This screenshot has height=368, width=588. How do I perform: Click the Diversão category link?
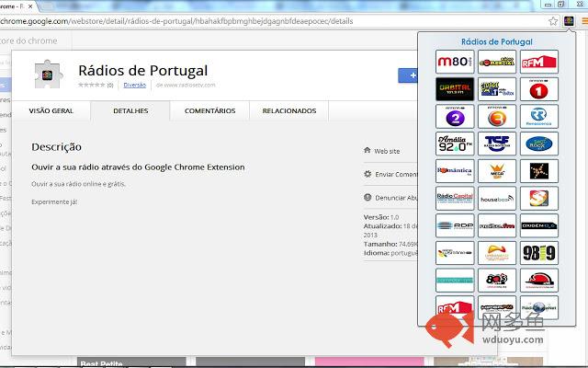(x=135, y=86)
